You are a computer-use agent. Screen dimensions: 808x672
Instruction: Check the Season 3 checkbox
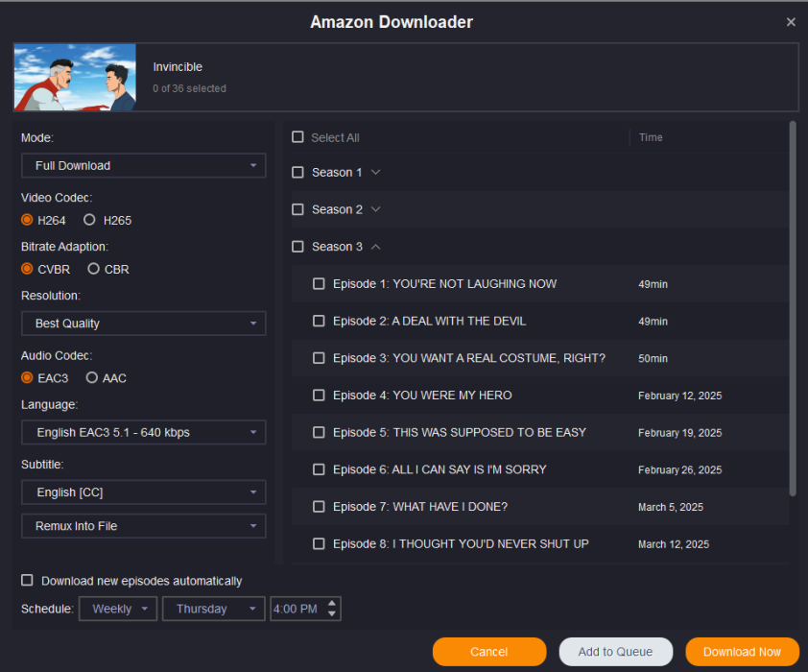297,247
